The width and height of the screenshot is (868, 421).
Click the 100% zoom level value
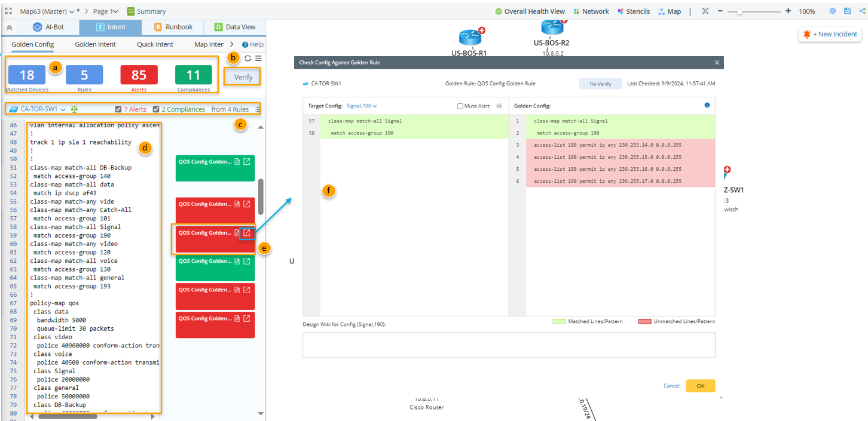click(807, 11)
